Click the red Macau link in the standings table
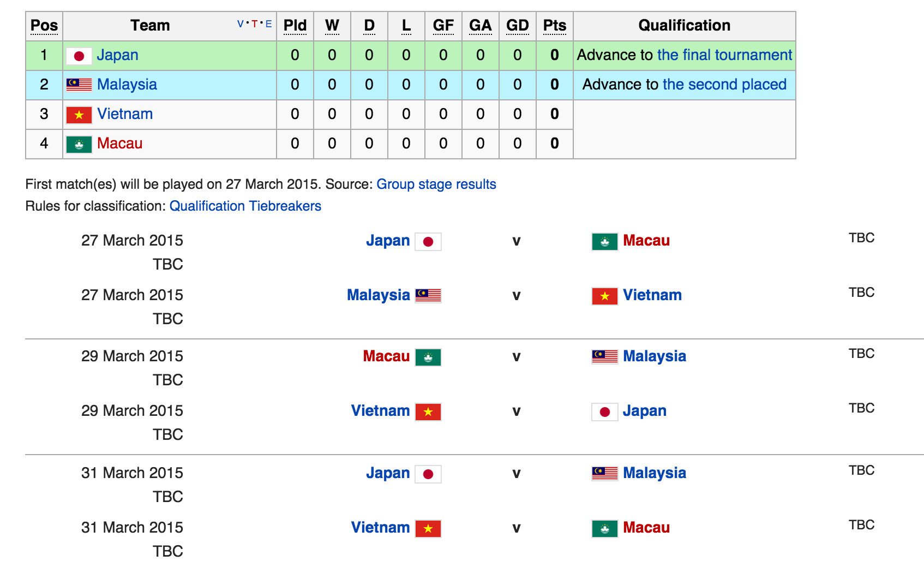 pyautogui.click(x=119, y=144)
